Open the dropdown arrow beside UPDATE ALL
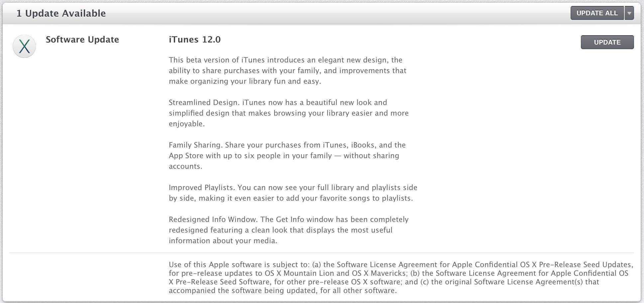The width and height of the screenshot is (644, 303). click(629, 13)
